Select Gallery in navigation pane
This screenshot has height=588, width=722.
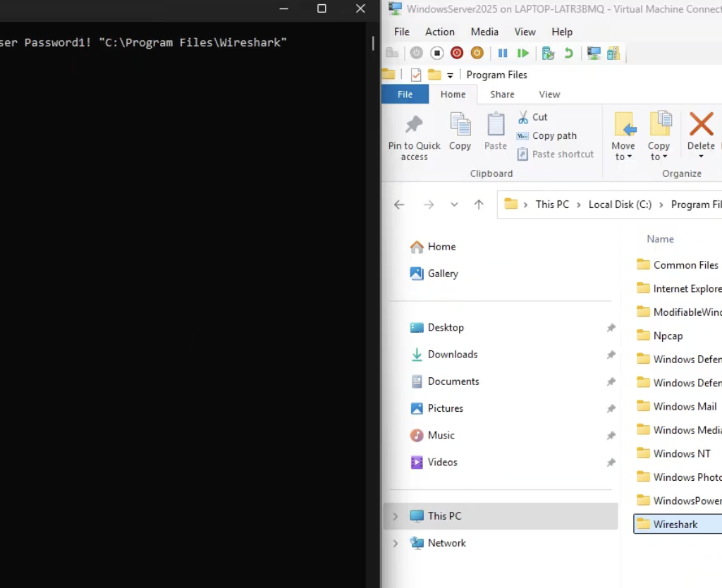click(434, 274)
